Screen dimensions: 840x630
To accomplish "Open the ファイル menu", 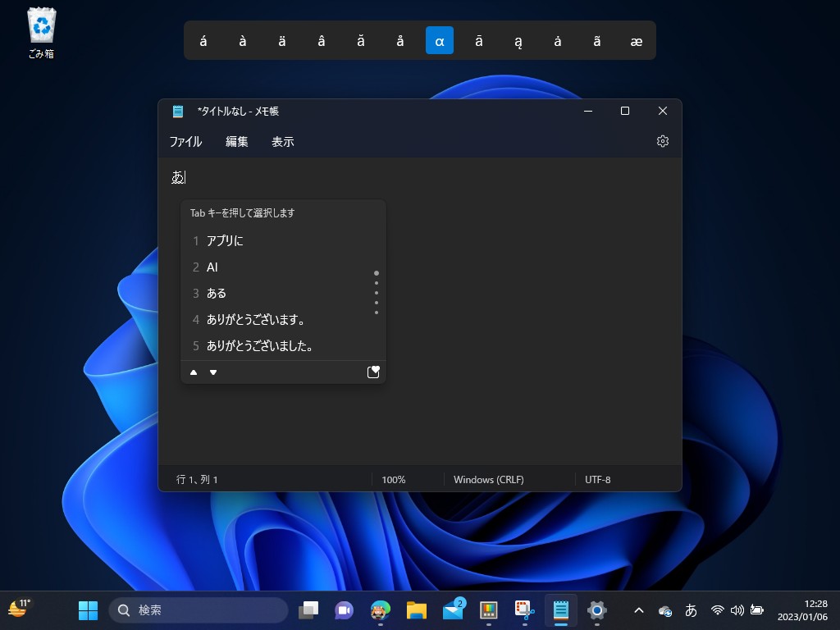I will click(x=185, y=141).
